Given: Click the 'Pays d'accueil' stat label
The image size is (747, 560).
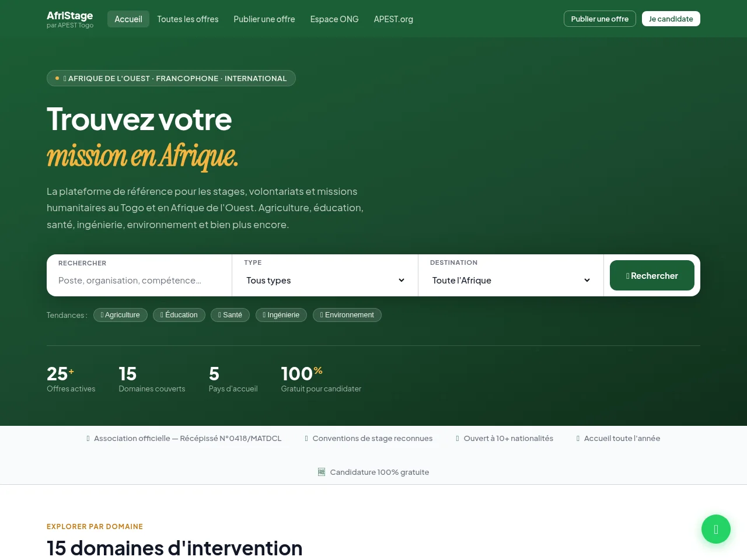Looking at the screenshot, I should click(233, 388).
